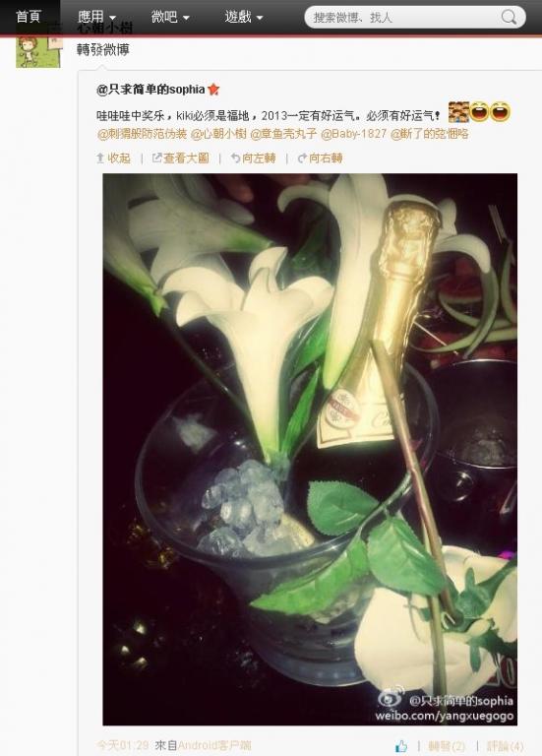The image size is (542, 756).
Task: Expand the 微吧 dropdown menu
Action: pos(170,18)
